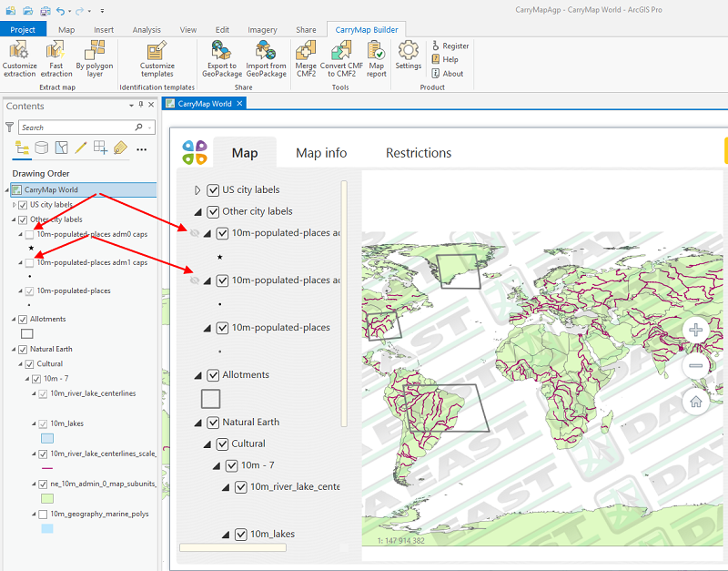Open the Map info tab
The height and width of the screenshot is (571, 728).
(321, 153)
